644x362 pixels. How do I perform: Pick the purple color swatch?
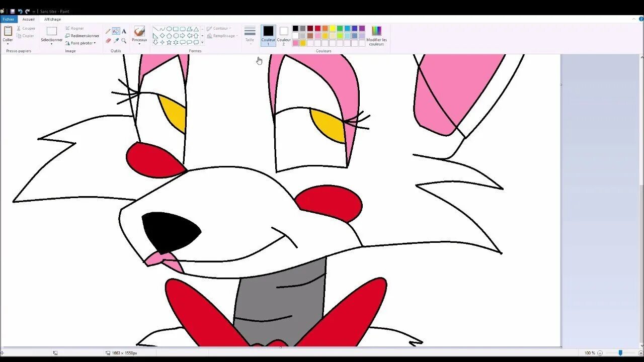(362, 28)
